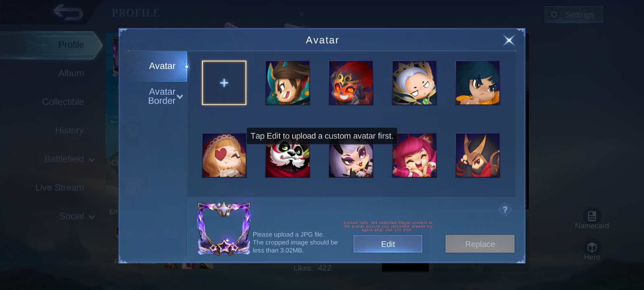The image size is (644, 290).
Task: Select the horned red ninja avatar
Action: click(x=478, y=155)
